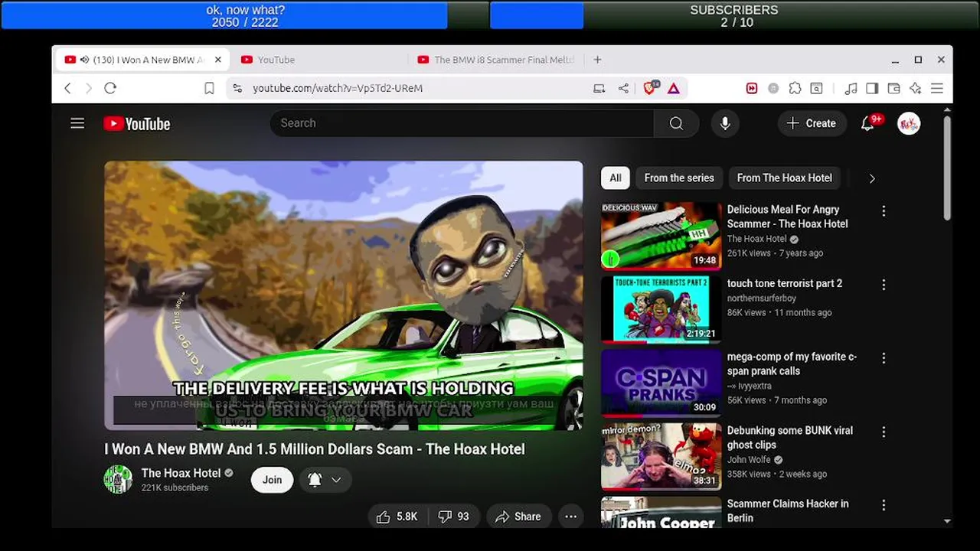Open options for Debunking some BUNK viral clips
The image size is (980, 551).
pos(884,432)
